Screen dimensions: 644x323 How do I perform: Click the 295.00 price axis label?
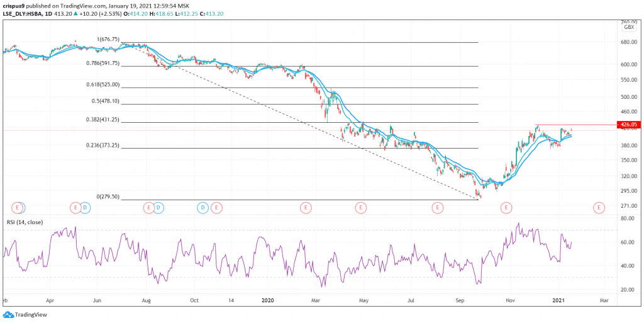(x=629, y=191)
